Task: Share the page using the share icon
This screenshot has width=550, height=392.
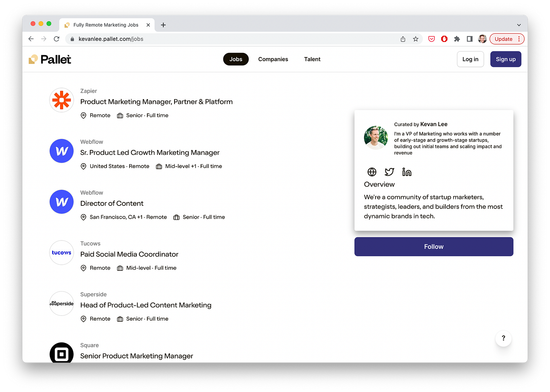Action: (403, 39)
